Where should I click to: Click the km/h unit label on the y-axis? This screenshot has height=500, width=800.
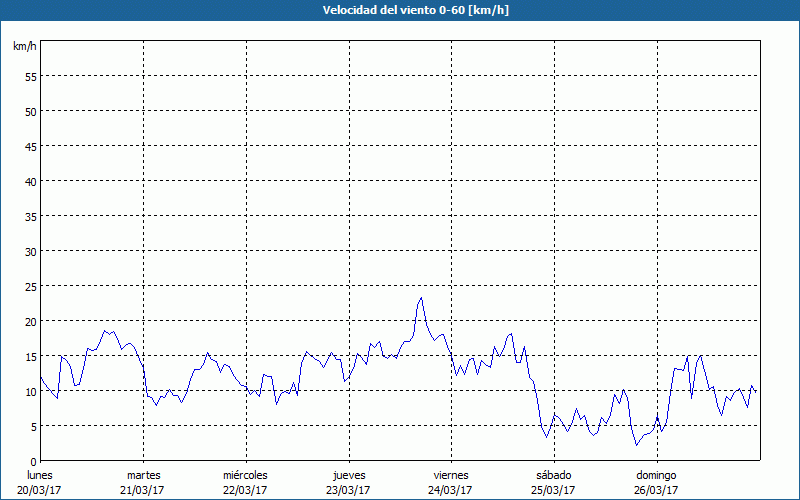point(24,47)
